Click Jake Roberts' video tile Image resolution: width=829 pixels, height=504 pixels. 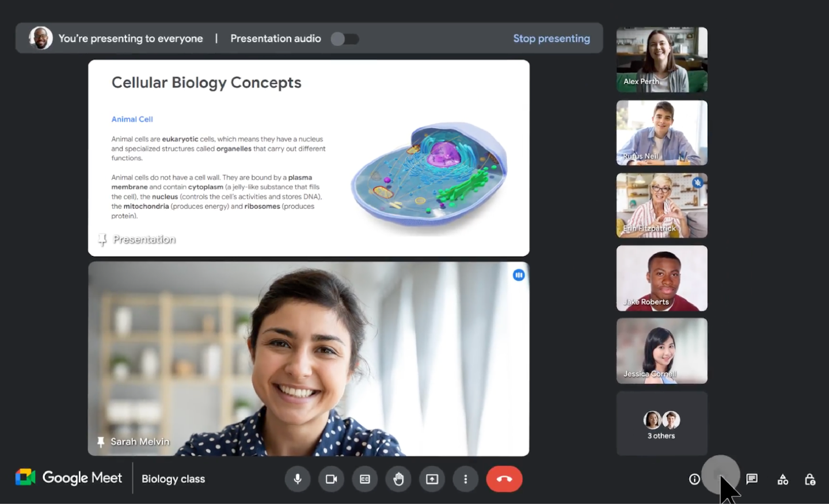(661, 278)
